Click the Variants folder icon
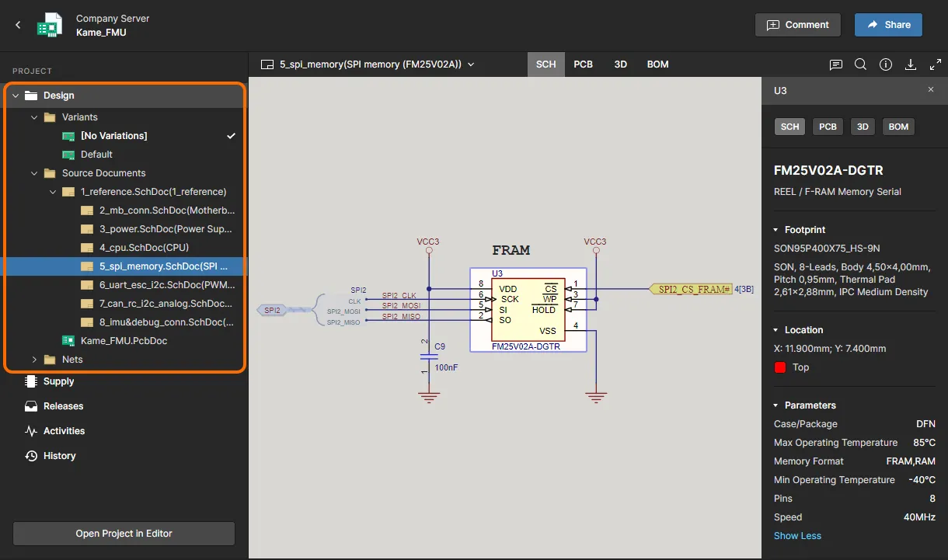 point(50,117)
